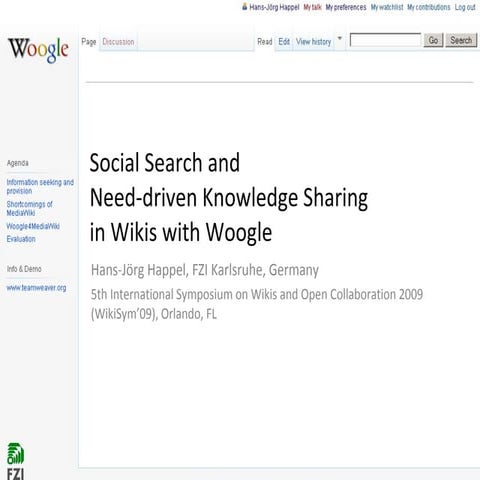This screenshot has height=480, width=480.
Task: Switch to the Discussion tab
Action: click(x=118, y=42)
